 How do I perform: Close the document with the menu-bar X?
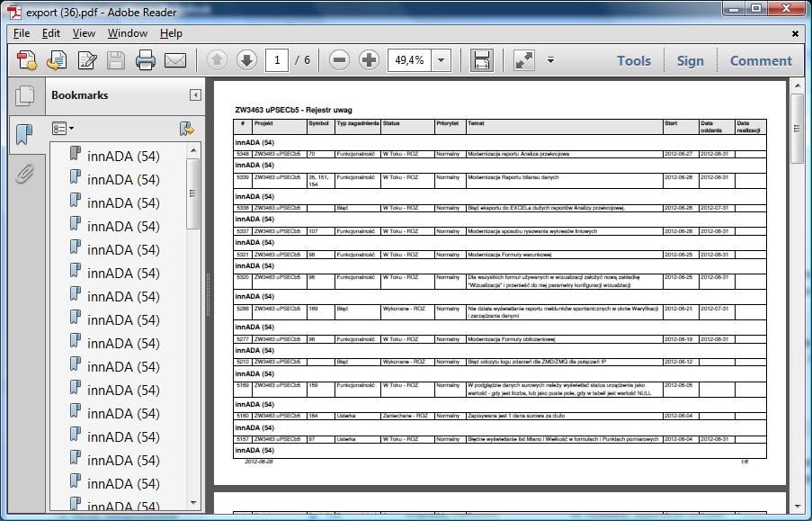796,33
